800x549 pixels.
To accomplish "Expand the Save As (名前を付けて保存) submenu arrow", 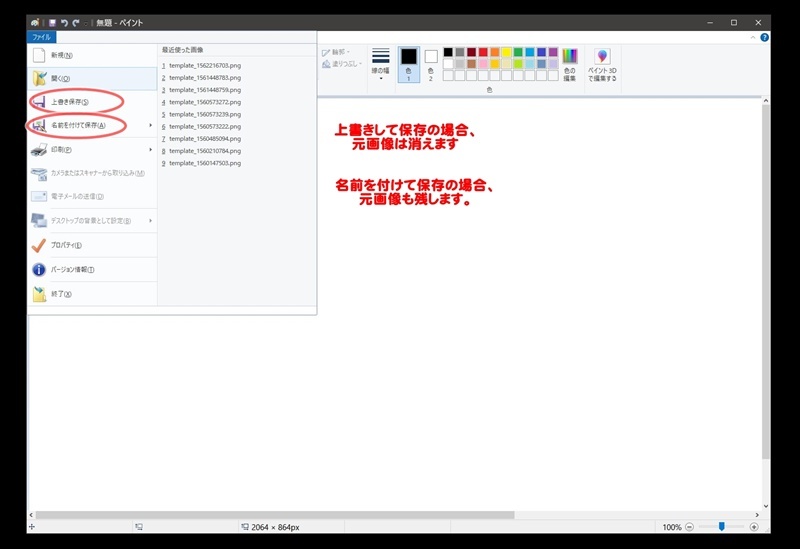I will (x=151, y=125).
